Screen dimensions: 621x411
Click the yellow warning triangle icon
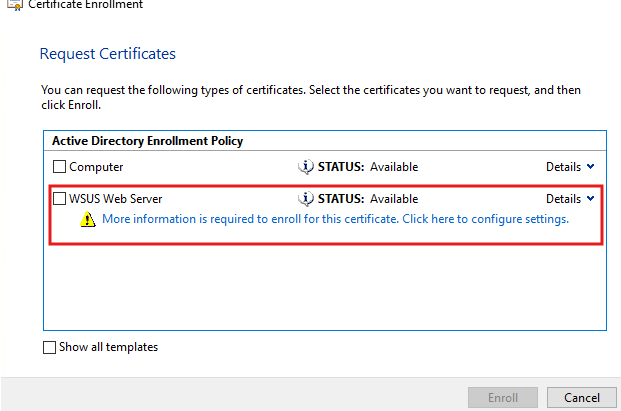[x=88, y=220]
